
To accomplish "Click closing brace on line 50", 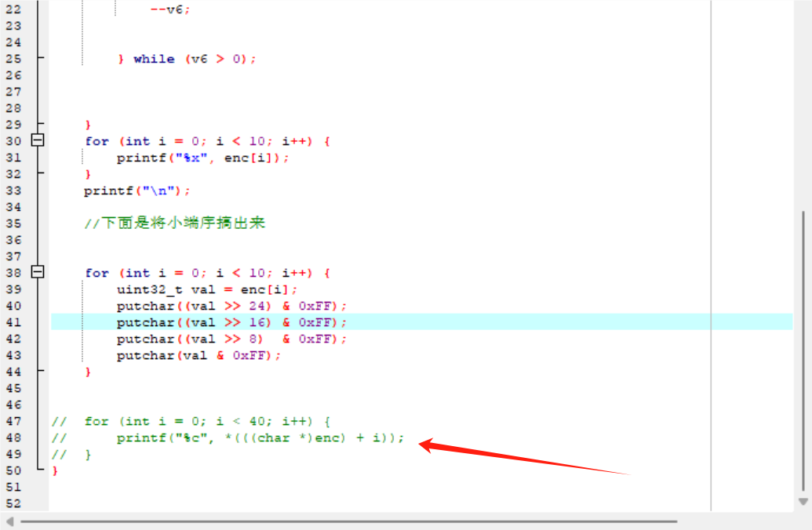I will click(55, 471).
